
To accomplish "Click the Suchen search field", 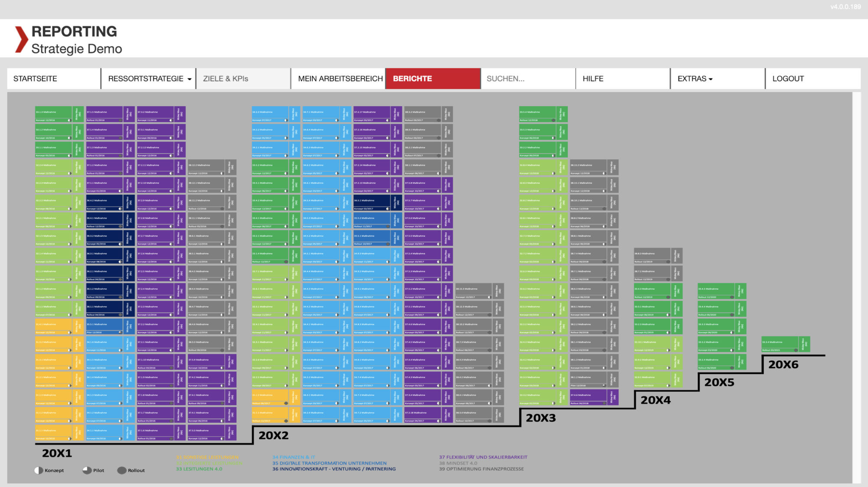I will click(x=528, y=78).
